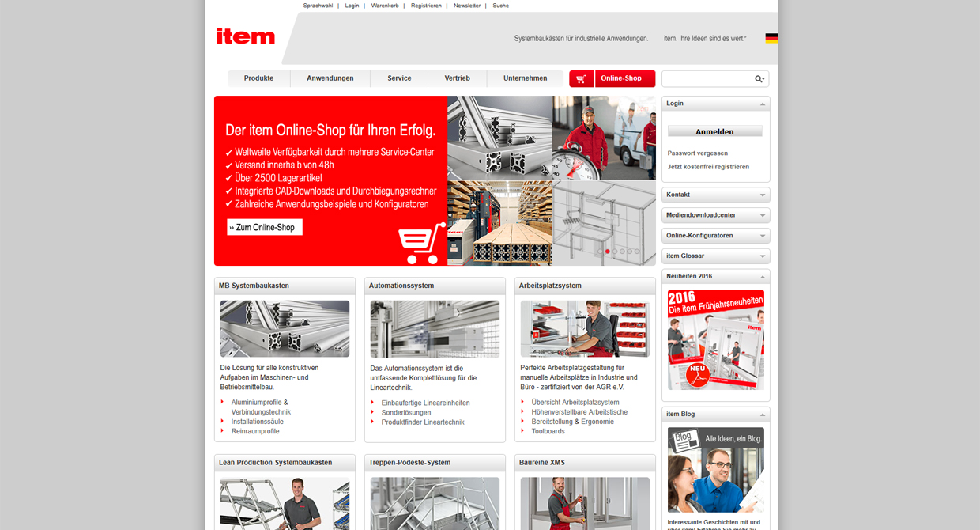
Task: Open Übersicht Arbeitsplatzsystem link
Action: [575, 403]
